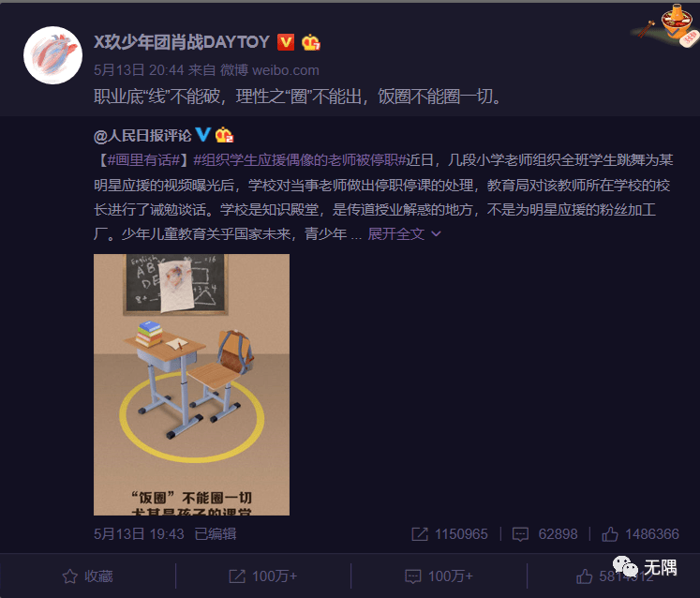This screenshot has width=700, height=598.
Task: Open original post reposts count 1150965
Action: pyautogui.click(x=450, y=534)
